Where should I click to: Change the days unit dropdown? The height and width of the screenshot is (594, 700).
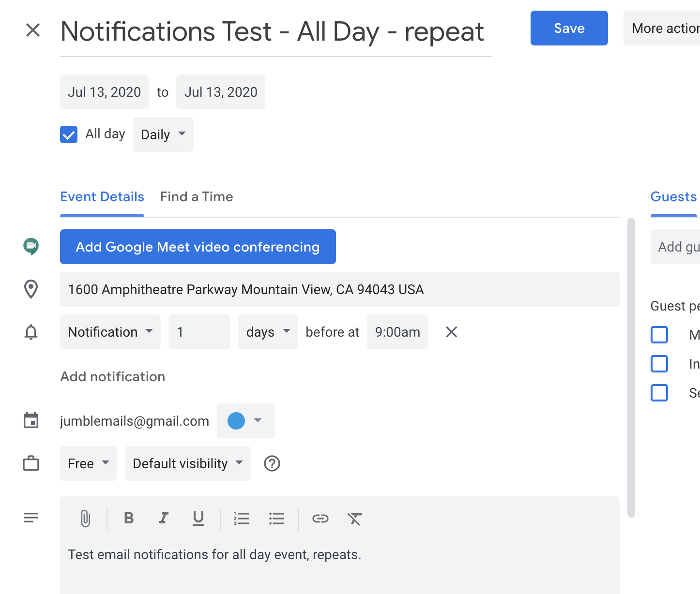[x=268, y=332]
